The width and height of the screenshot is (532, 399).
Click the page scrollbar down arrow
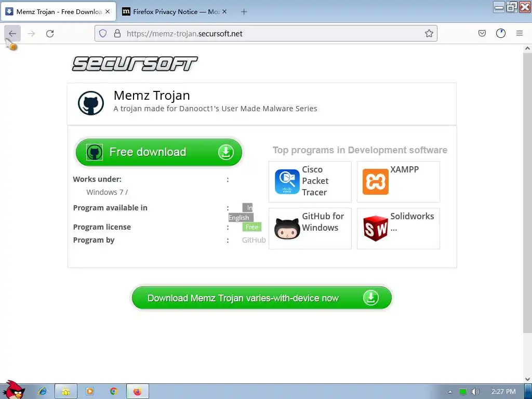point(527,379)
